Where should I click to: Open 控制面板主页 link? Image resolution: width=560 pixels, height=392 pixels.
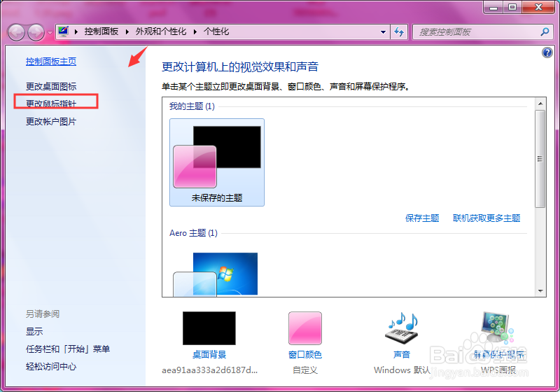(x=50, y=62)
